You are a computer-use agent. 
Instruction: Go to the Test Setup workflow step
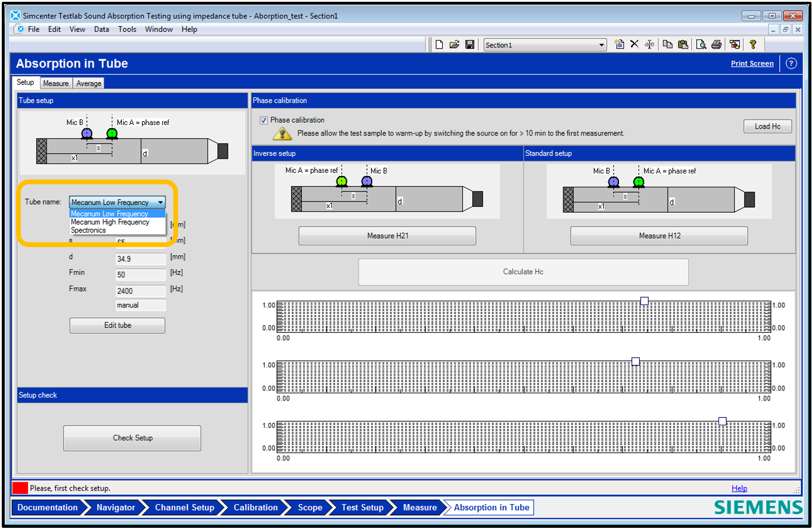tap(362, 507)
